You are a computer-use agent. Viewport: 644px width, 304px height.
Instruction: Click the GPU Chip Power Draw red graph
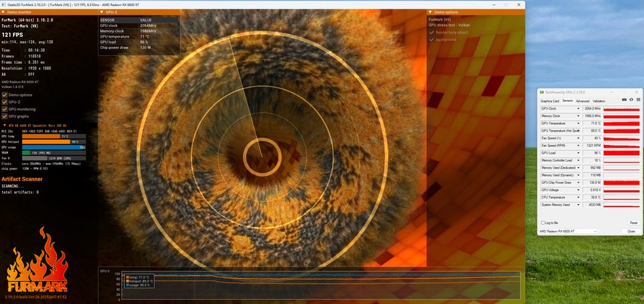(621, 183)
